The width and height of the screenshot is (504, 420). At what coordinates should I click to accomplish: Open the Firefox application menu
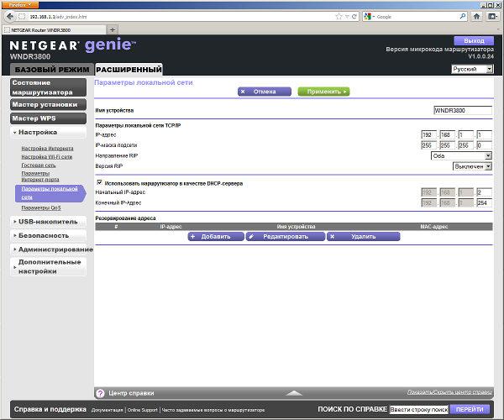pos(19,5)
